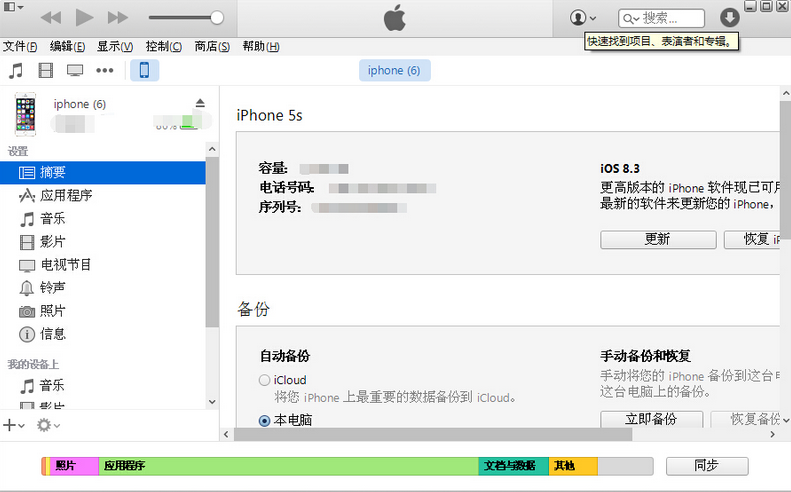Select 照片 in the sidebar
This screenshot has height=492, width=791.
(x=103, y=311)
